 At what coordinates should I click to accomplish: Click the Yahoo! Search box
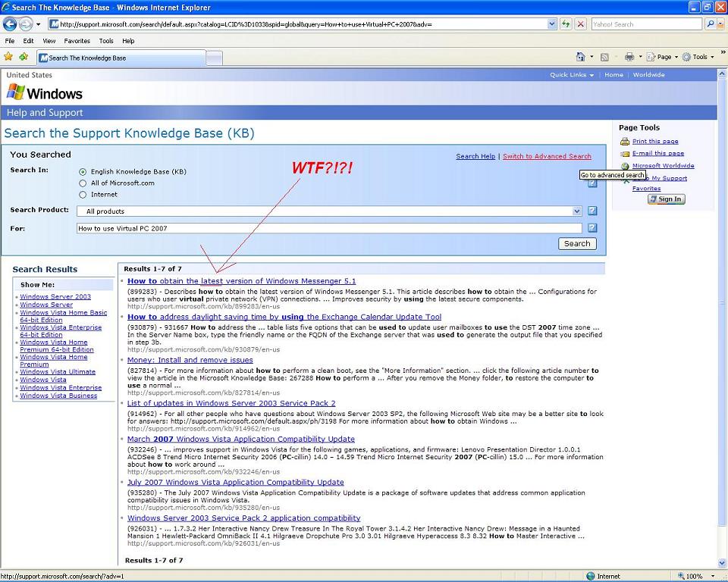[x=647, y=24]
